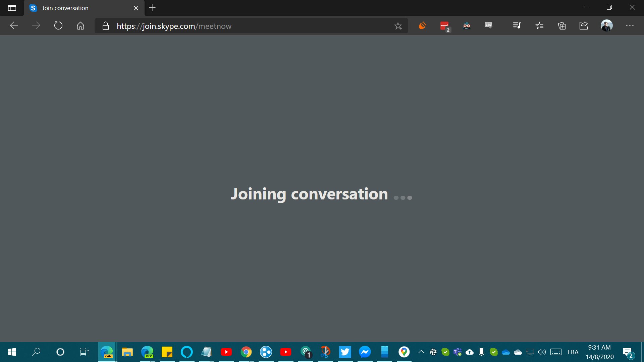Open the orange extension icon in toolbar
This screenshot has height=362, width=644.
point(422,25)
